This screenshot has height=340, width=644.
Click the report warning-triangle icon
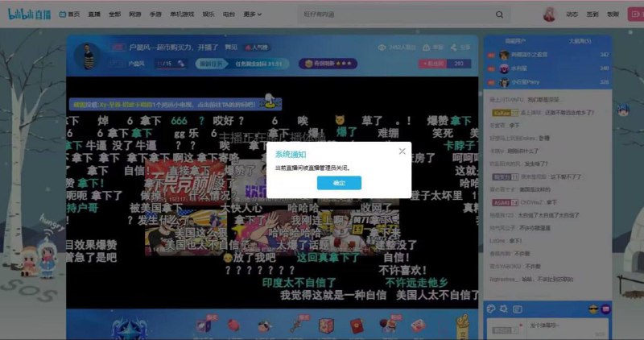[427, 48]
